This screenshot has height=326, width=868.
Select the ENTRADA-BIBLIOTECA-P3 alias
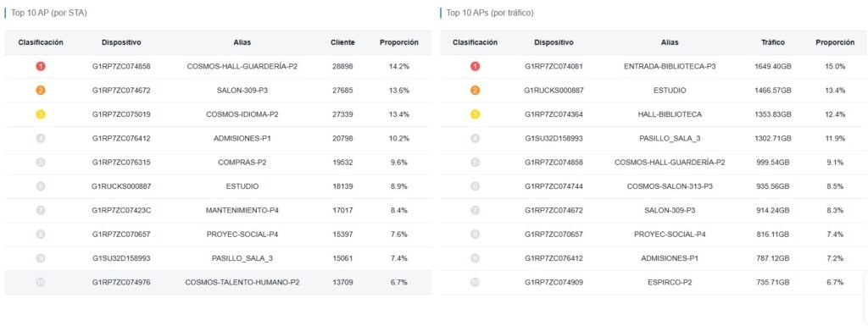coord(670,66)
